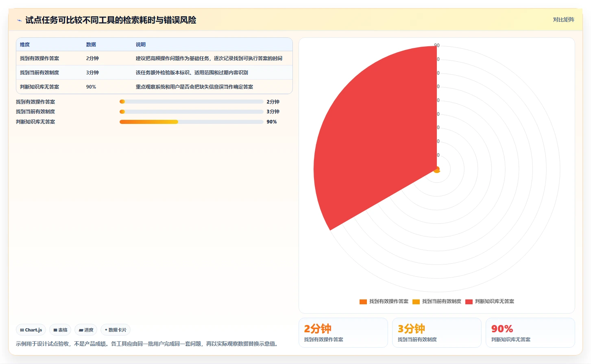Click 3分钟 value beside the second progress bar
Viewport: 591px width, 364px height.
tap(273, 112)
